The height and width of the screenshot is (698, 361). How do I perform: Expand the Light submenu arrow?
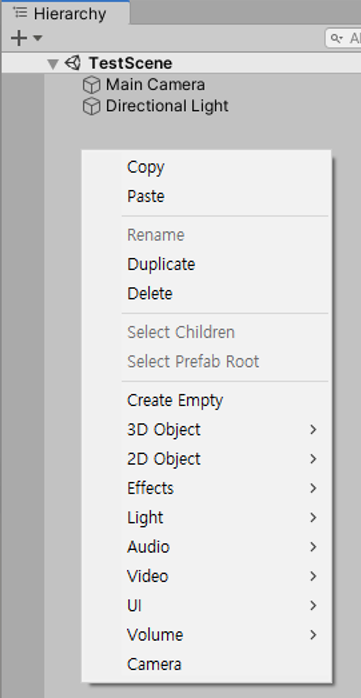click(313, 517)
